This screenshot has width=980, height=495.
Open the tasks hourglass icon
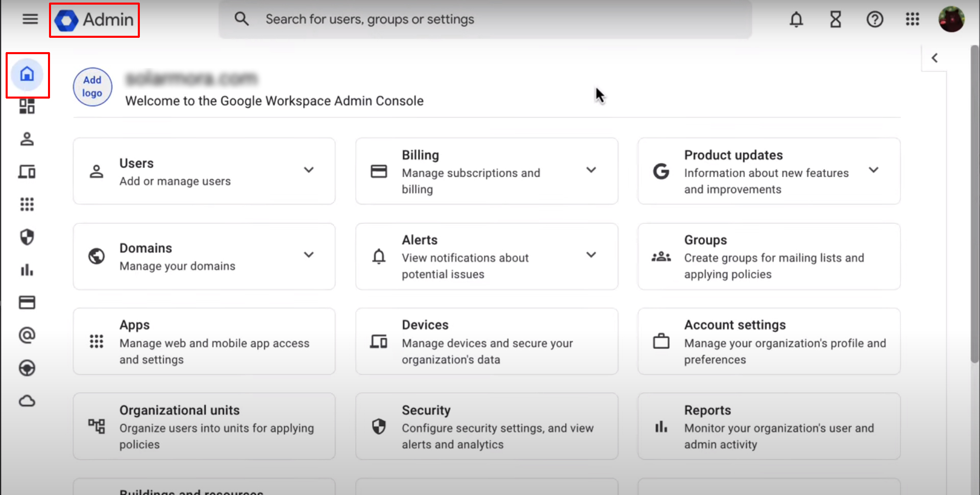click(x=836, y=20)
